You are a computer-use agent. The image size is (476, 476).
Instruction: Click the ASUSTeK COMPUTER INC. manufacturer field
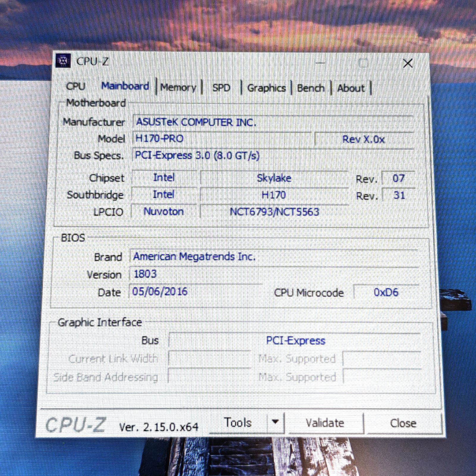(x=273, y=122)
